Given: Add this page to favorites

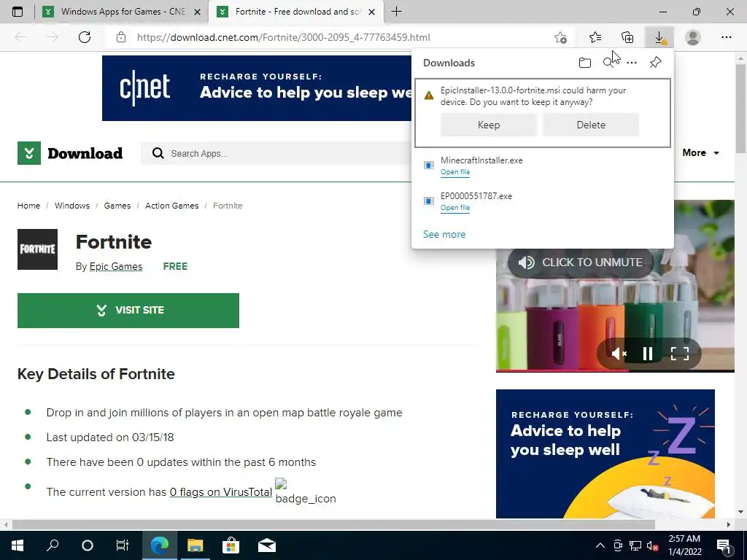Looking at the screenshot, I should (561, 37).
